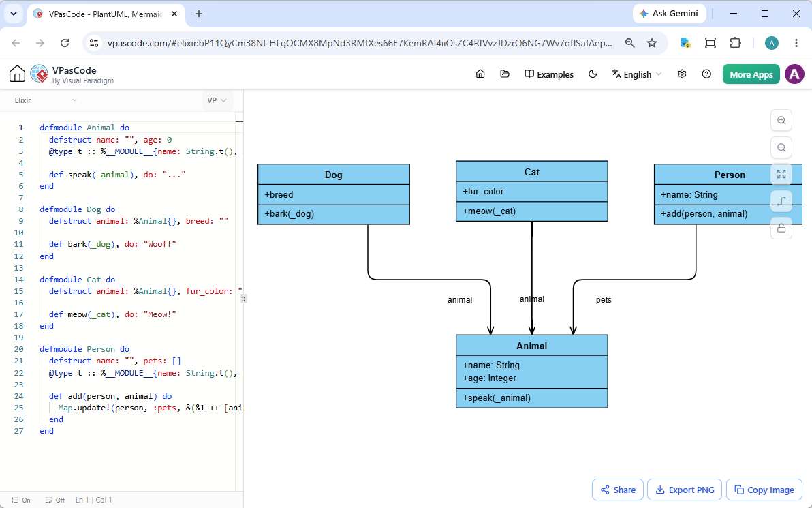Click the +meow(_cat) operation
This screenshot has height=508, width=812.
tap(489, 211)
